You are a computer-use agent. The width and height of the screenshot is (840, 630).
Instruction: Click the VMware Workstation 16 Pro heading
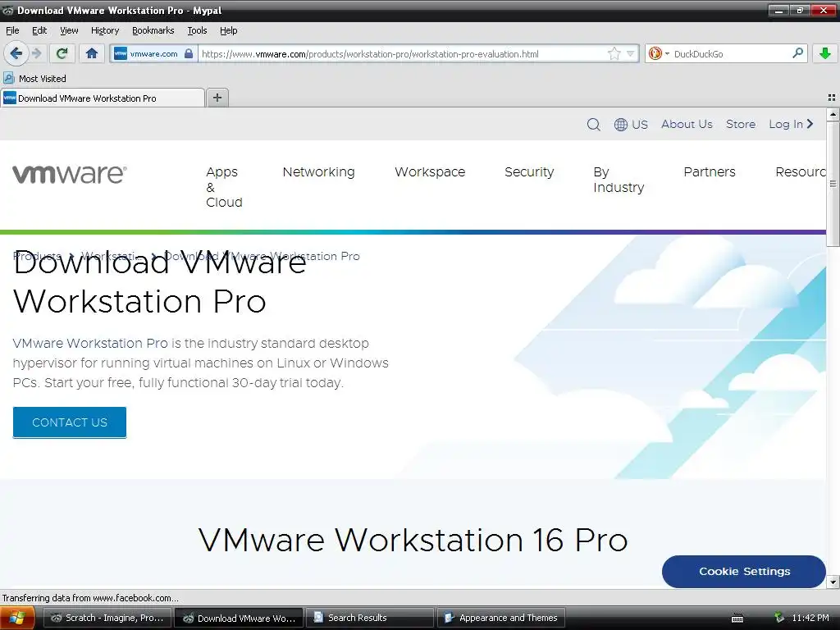click(x=413, y=540)
